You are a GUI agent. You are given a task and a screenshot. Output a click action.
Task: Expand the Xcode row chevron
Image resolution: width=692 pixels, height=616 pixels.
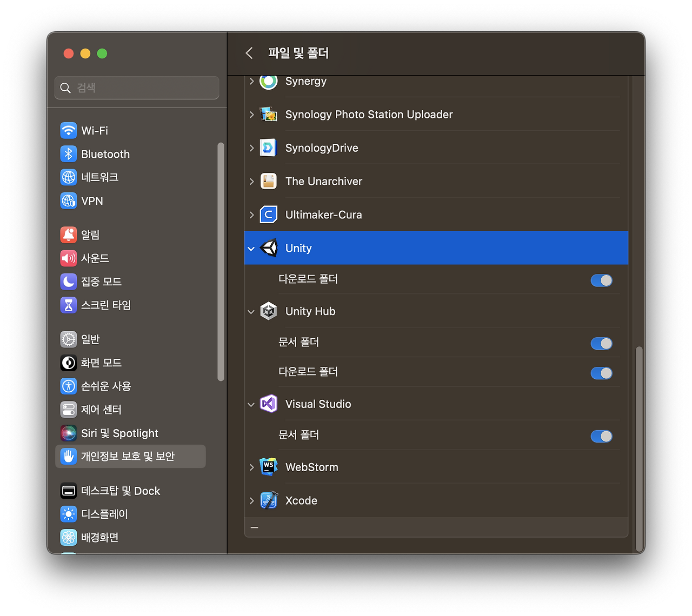pyautogui.click(x=251, y=501)
